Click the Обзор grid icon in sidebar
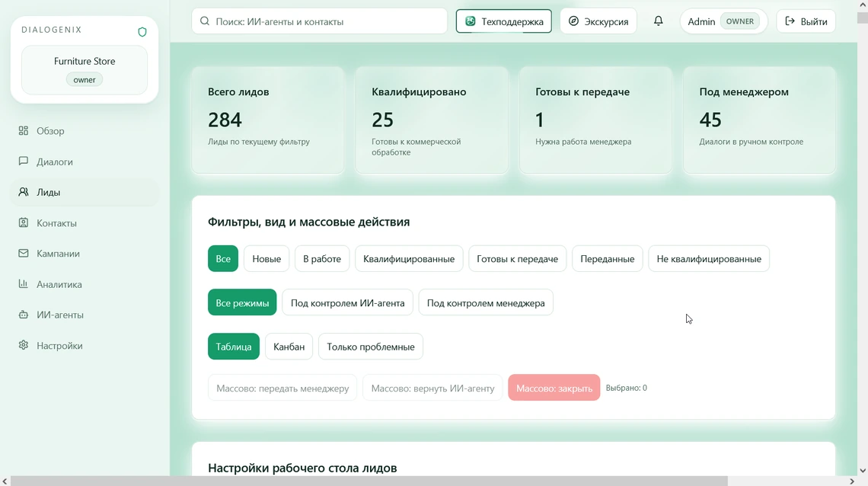 (24, 130)
